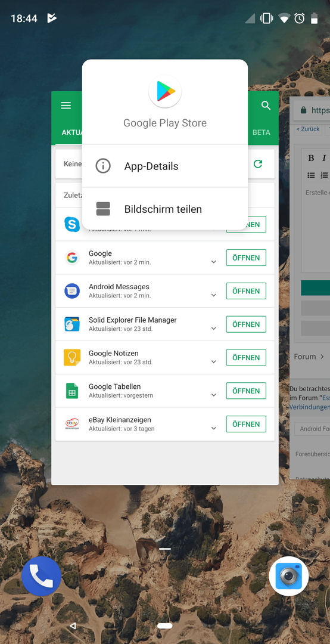This screenshot has width=330, height=644.
Task: Tap the Solid Explorer File Manager text
Action: click(133, 320)
